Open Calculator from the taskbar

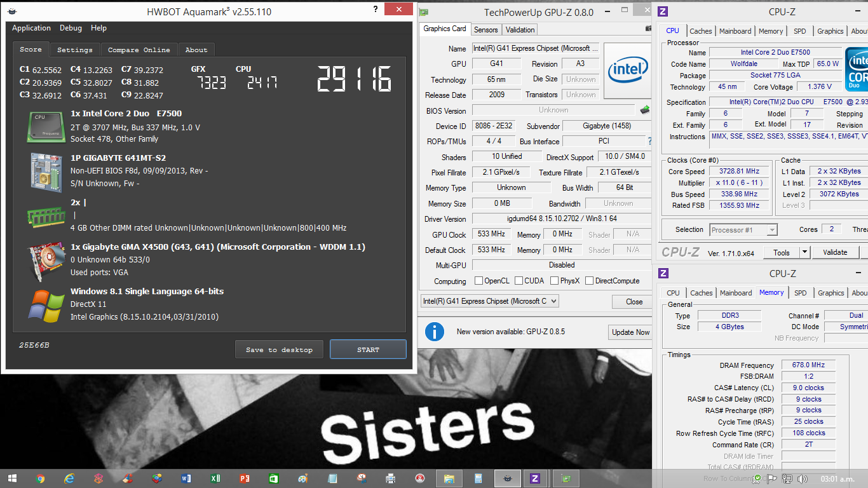[x=478, y=478]
